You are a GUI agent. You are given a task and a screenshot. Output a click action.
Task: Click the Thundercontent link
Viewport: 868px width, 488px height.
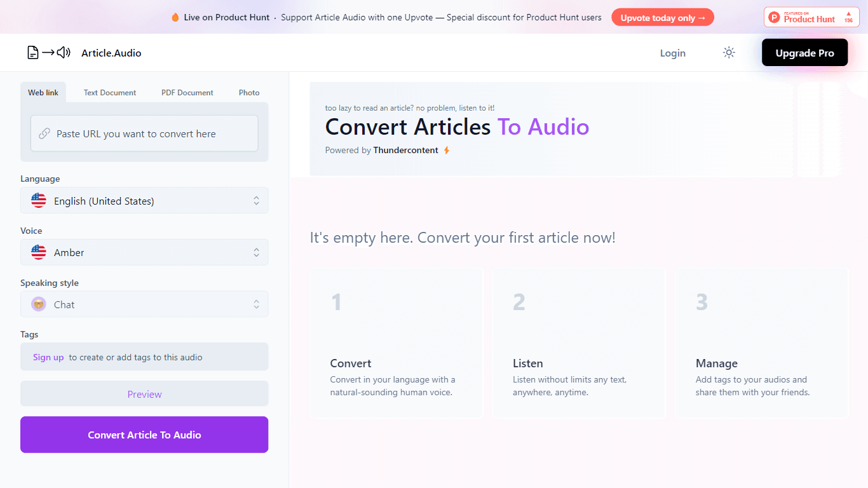pos(405,151)
